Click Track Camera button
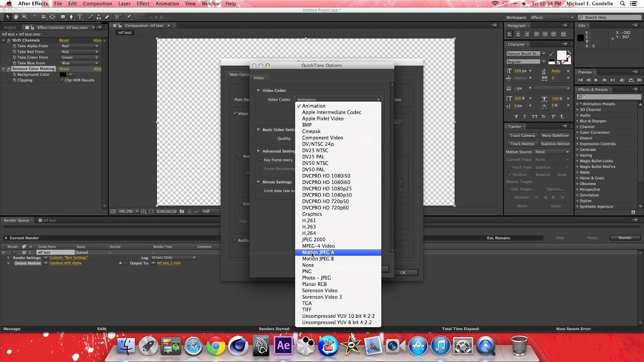Image resolution: width=644 pixels, height=362 pixels. 523,135
